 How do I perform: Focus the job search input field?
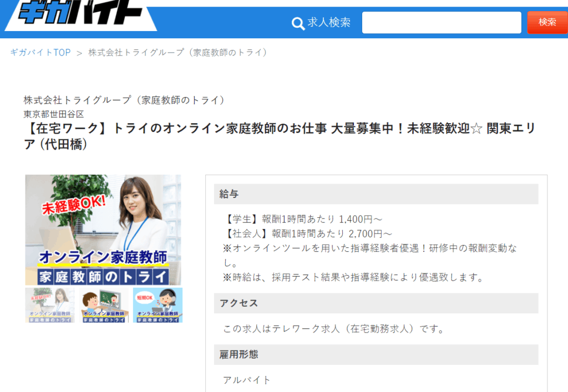pos(442,22)
